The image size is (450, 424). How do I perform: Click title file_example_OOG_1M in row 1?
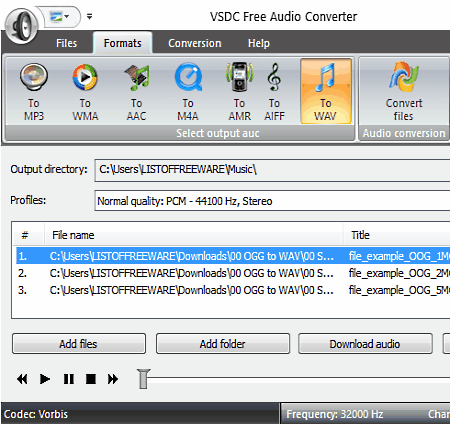click(x=399, y=256)
